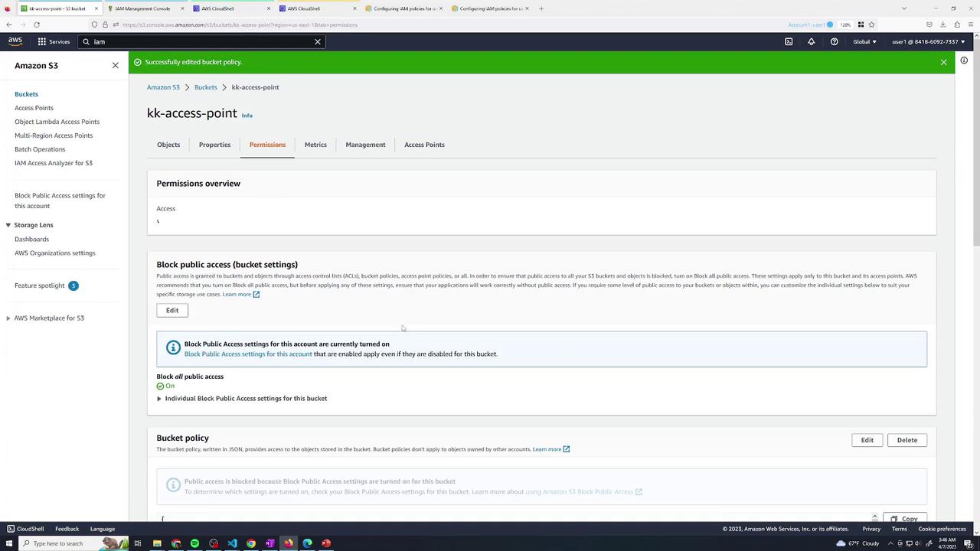Open Multi-Region Access Points in sidebar

pyautogui.click(x=54, y=135)
